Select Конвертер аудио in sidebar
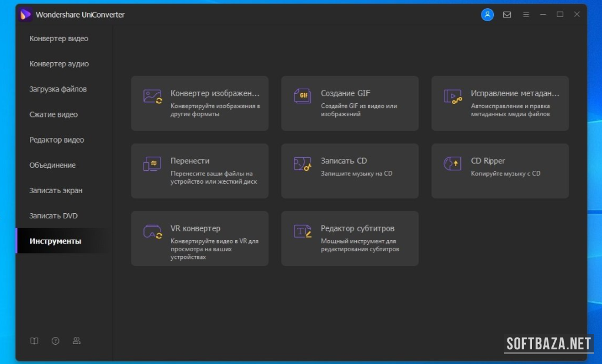The height and width of the screenshot is (364, 602). [x=59, y=64]
